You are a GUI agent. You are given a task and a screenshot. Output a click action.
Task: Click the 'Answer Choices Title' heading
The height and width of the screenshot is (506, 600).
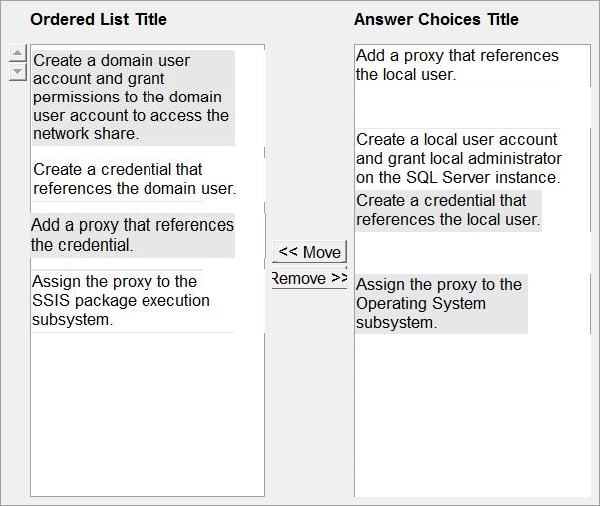point(436,19)
